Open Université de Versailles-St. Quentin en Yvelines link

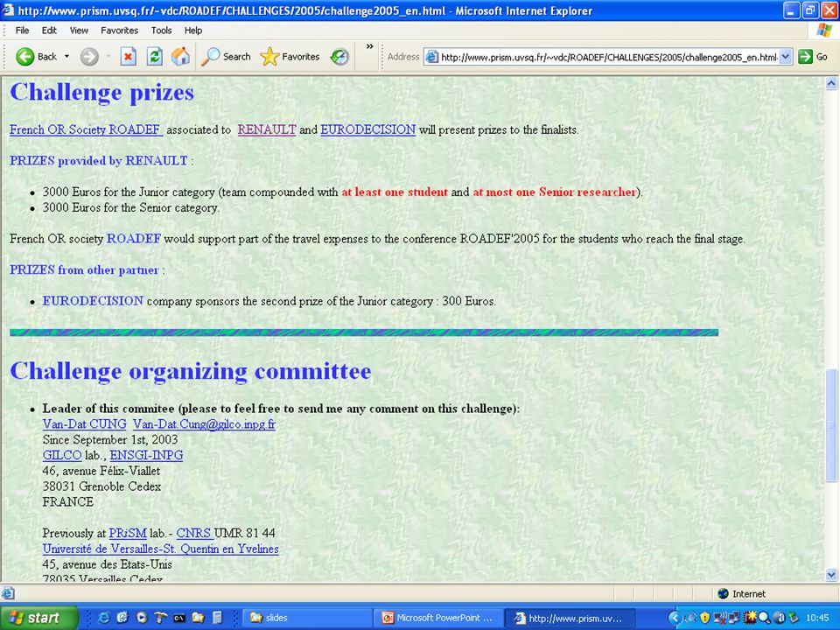(161, 549)
